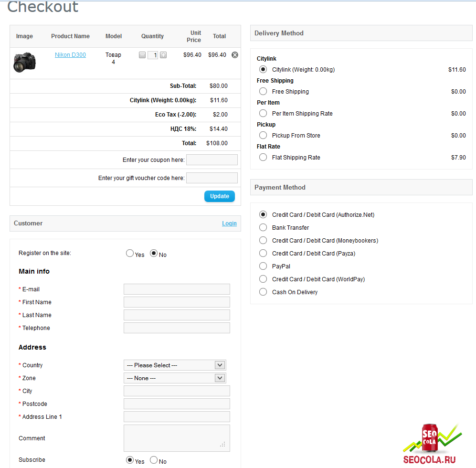Choose PayPal payment method
Image resolution: width=476 pixels, height=468 pixels.
[263, 266]
